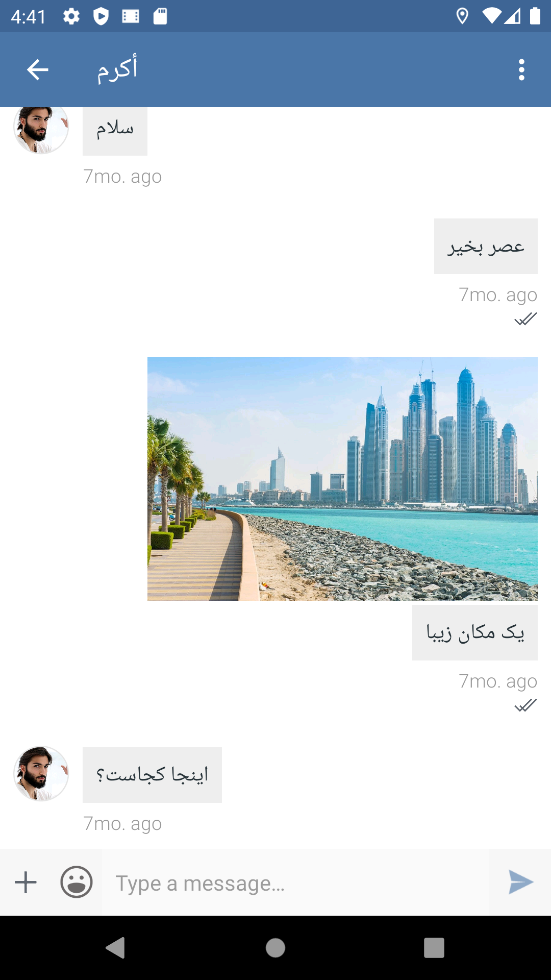Tap Android back navigation button
Image resolution: width=551 pixels, height=980 pixels.
(115, 948)
